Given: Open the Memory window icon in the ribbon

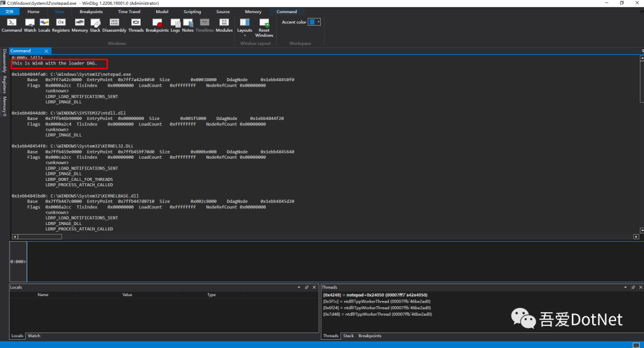Looking at the screenshot, I should click(x=80, y=25).
